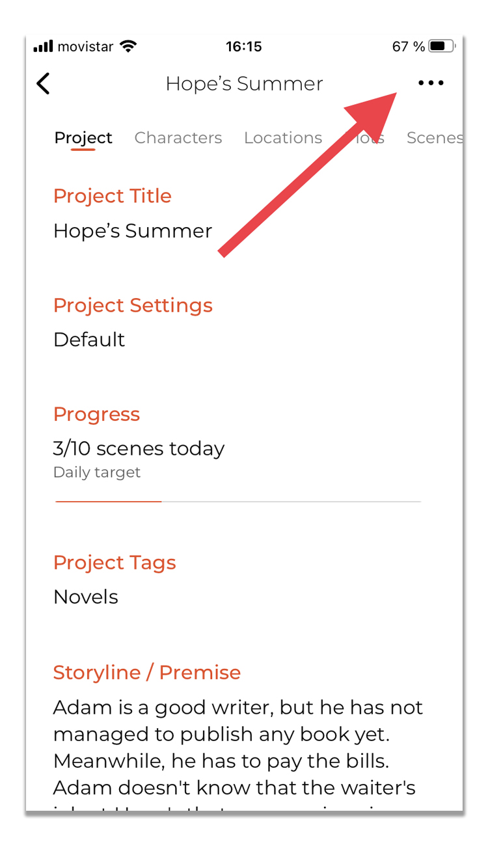Tap the status bar clock showing 16:15
This screenshot has height=868, width=488.
click(x=244, y=46)
